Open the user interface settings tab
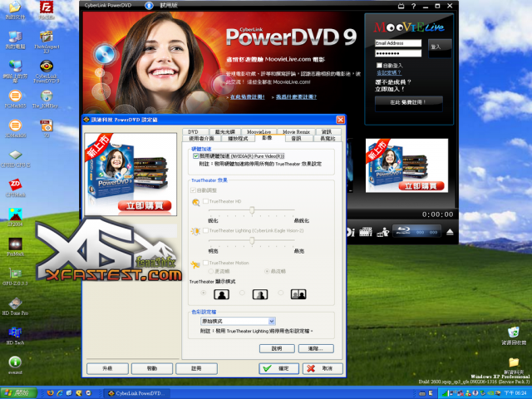The image size is (532, 399). (x=201, y=139)
